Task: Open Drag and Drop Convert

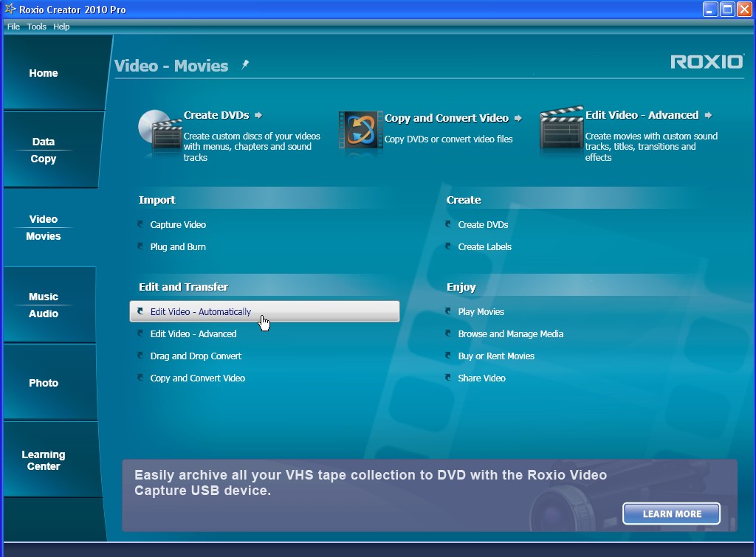Action: coord(196,356)
